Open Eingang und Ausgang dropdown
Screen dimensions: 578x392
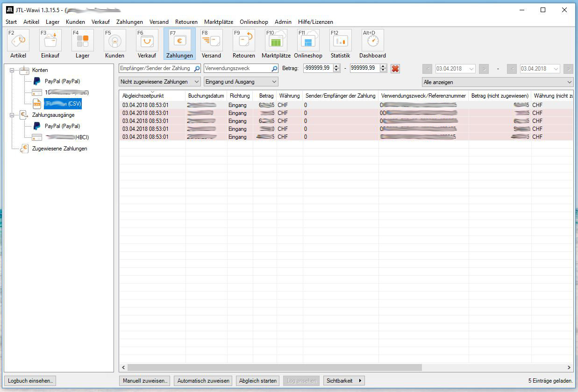point(241,82)
